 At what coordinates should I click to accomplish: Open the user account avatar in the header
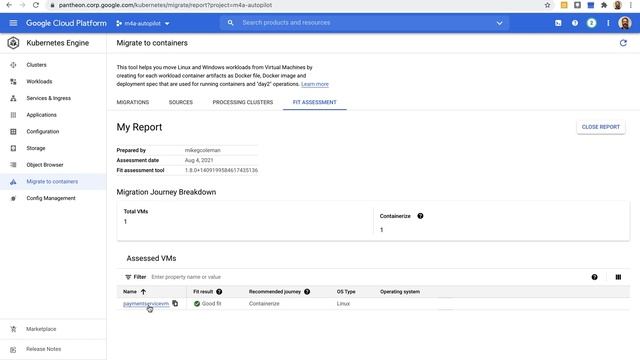pos(624,23)
